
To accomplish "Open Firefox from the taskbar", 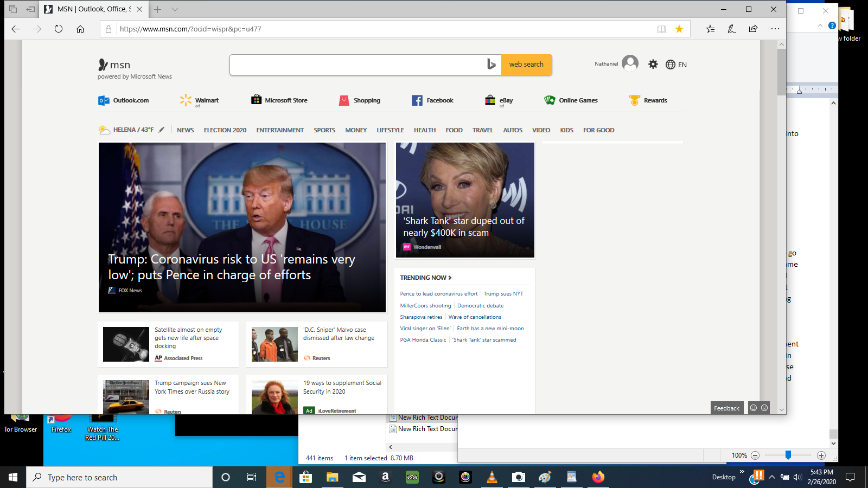I will click(x=598, y=477).
